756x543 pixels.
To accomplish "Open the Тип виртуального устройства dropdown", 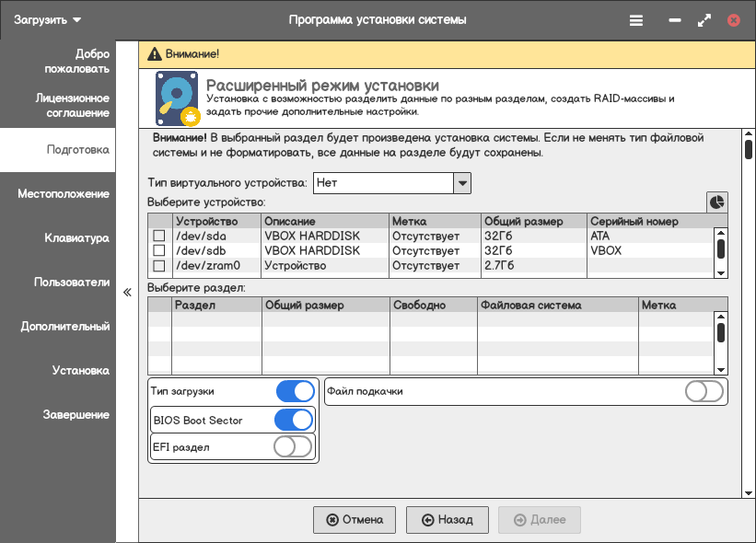I will 461,183.
